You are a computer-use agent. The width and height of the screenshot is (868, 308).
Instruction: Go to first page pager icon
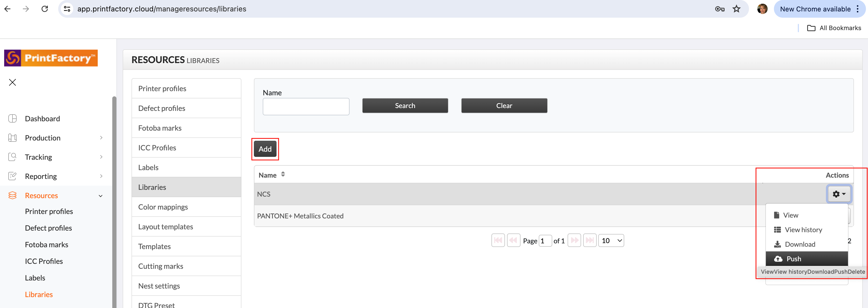(498, 240)
